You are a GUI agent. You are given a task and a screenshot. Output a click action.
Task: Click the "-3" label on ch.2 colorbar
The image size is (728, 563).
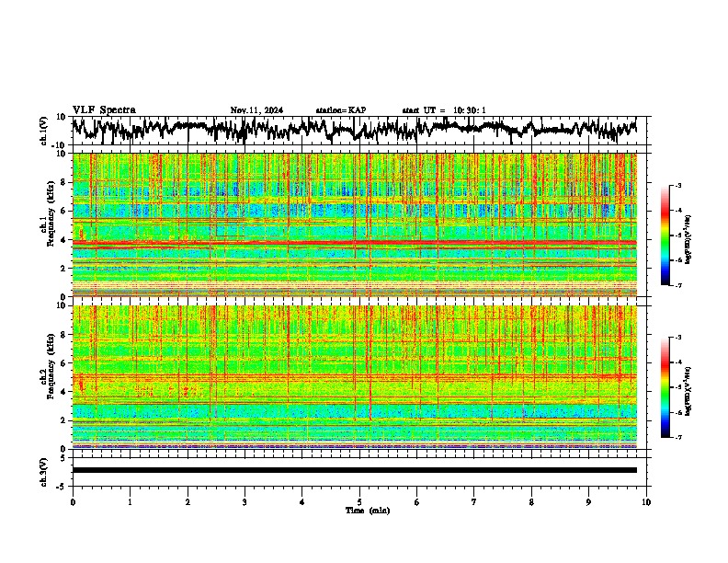point(678,338)
